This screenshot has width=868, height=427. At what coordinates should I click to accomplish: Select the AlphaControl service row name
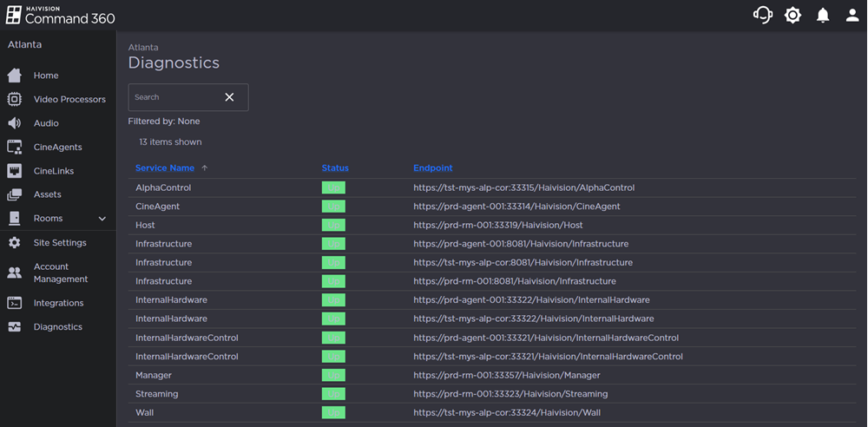[163, 187]
